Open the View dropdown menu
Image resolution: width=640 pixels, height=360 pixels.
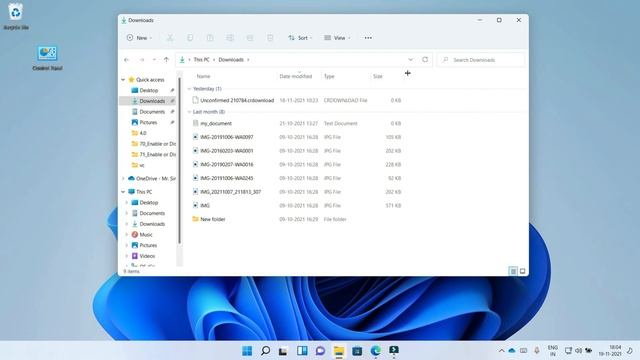point(337,38)
